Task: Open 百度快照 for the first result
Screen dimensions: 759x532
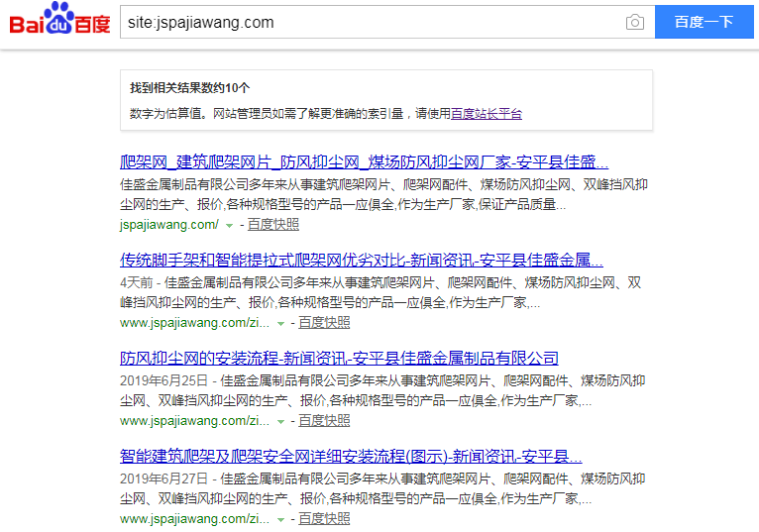Action: pos(273,225)
